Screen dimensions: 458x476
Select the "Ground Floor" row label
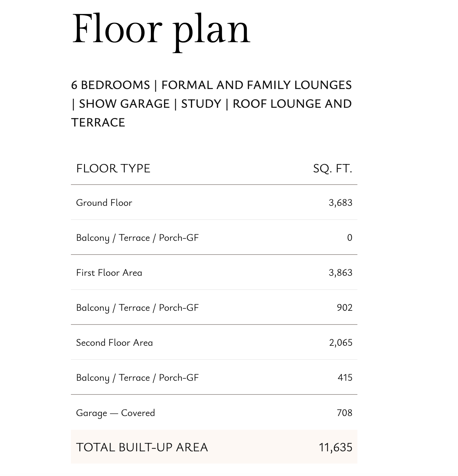pos(104,203)
